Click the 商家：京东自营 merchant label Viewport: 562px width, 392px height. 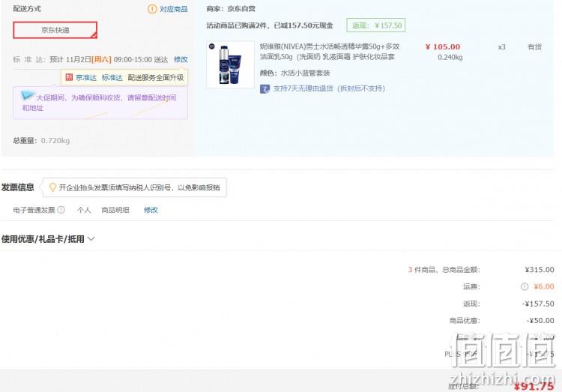231,8
